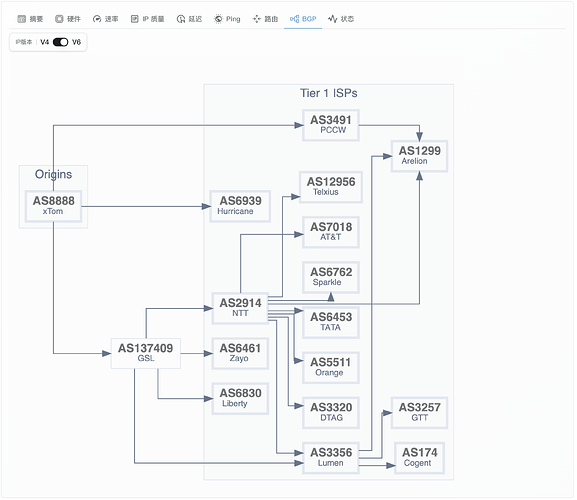
Task: Select the AS3356 Lumen node
Action: tap(331, 458)
